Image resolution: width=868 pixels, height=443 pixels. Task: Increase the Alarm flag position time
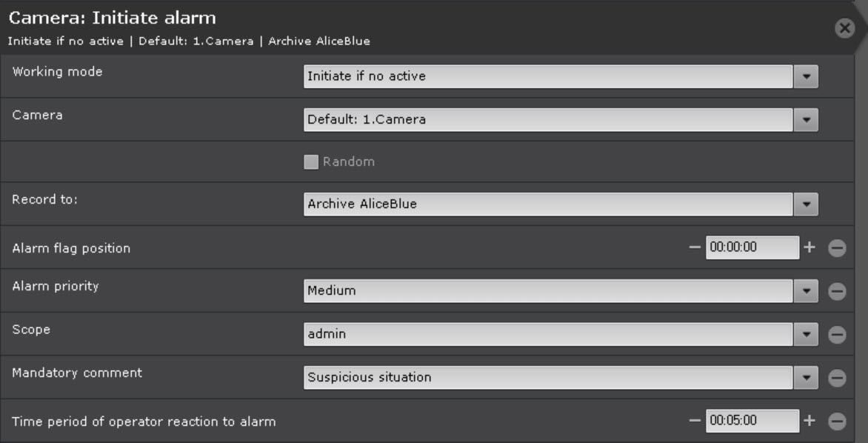[x=809, y=248]
